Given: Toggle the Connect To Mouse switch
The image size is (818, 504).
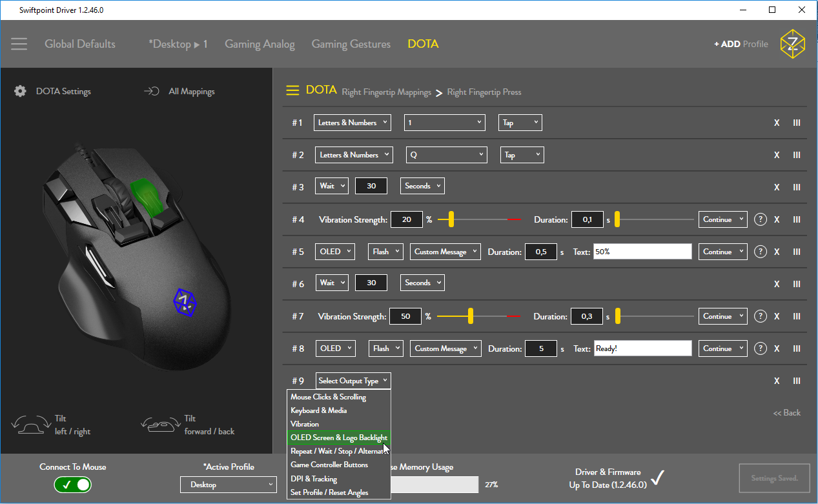Looking at the screenshot, I should pos(73,485).
